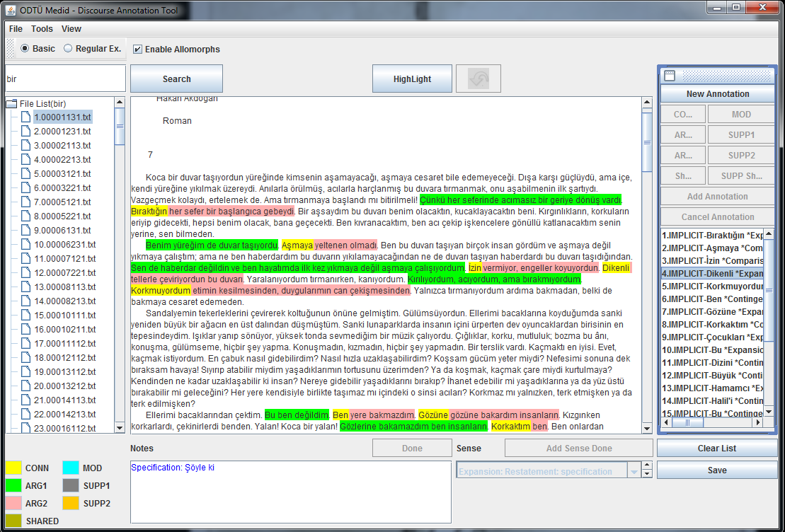
Task: Click the Done button beside Notes
Action: (x=412, y=448)
